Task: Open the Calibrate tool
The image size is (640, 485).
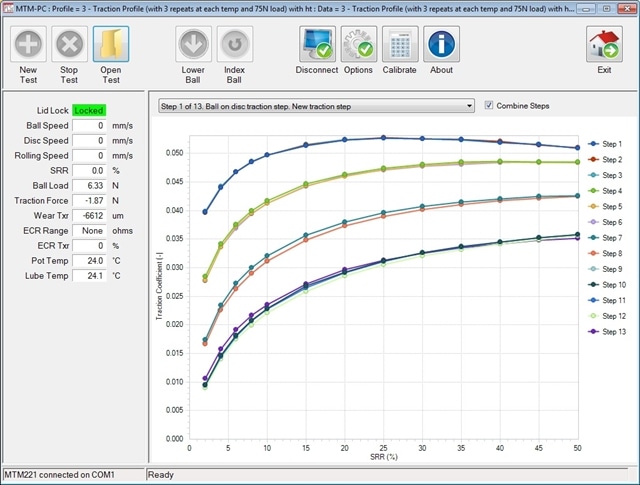Action: pyautogui.click(x=400, y=44)
